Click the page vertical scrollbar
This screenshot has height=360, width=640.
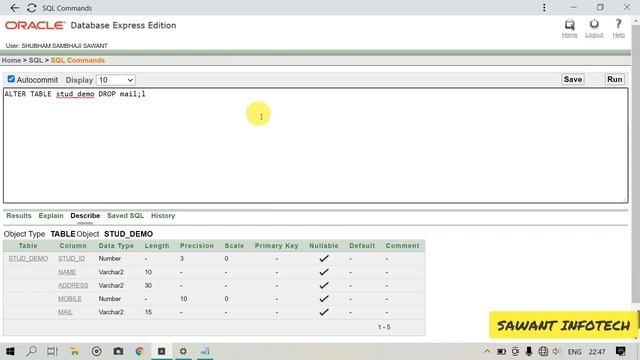[x=636, y=163]
